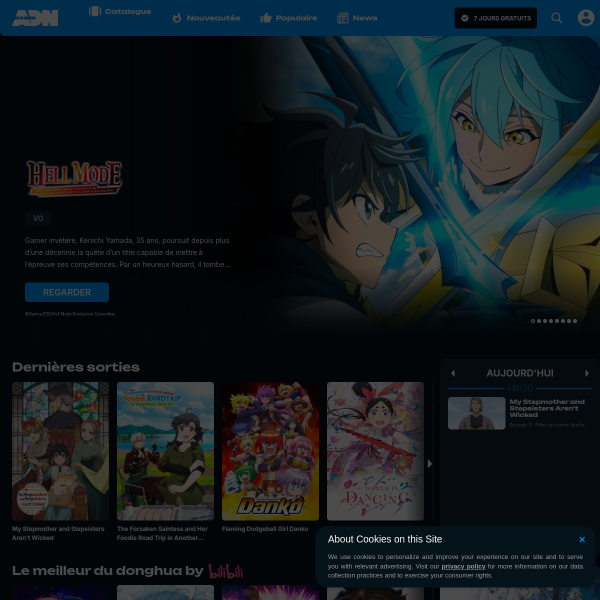Open the Catalogue menu
Image resolution: width=600 pixels, height=600 pixels.
[x=120, y=11]
